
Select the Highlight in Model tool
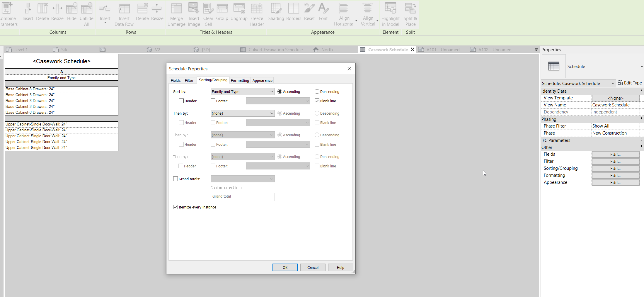pyautogui.click(x=390, y=14)
